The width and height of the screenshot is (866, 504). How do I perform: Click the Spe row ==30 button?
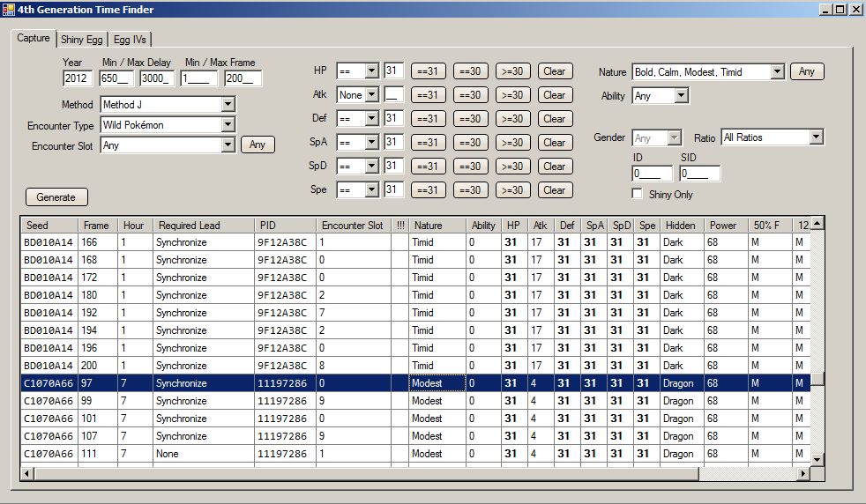pos(470,190)
